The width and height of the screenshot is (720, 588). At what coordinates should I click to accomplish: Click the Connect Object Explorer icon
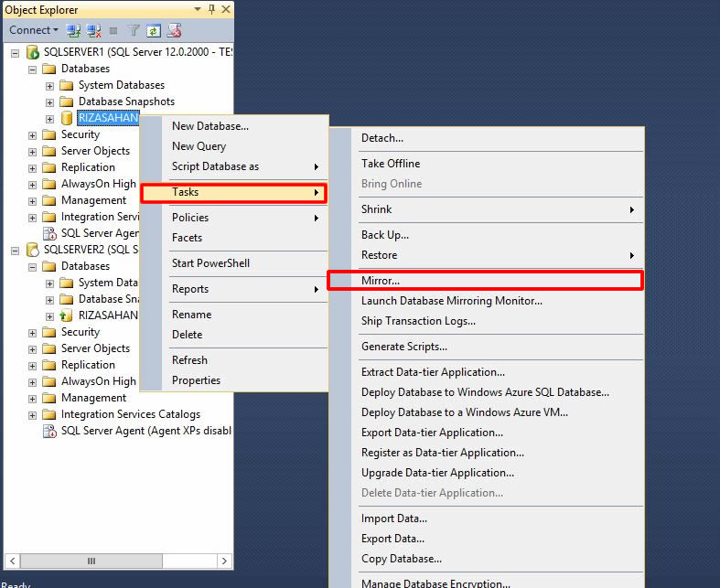tap(74, 30)
